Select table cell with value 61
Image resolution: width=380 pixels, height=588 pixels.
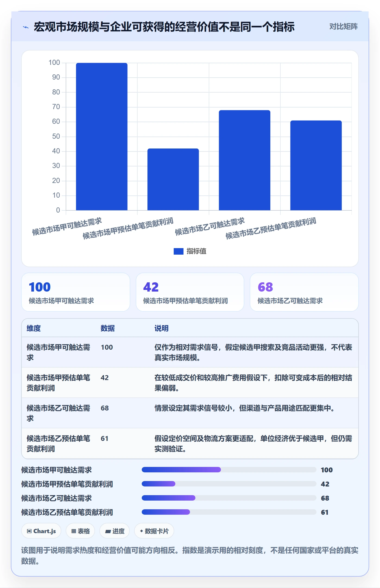tap(104, 438)
